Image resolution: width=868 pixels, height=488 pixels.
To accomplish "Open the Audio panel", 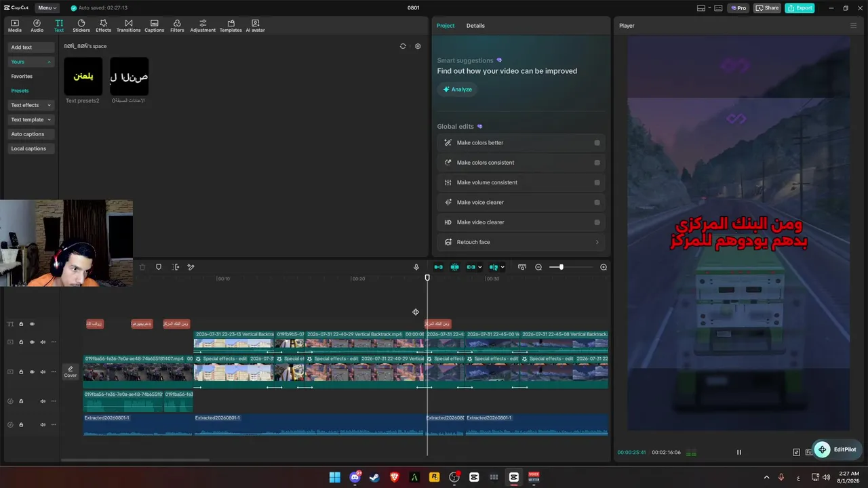I will pos(37,26).
